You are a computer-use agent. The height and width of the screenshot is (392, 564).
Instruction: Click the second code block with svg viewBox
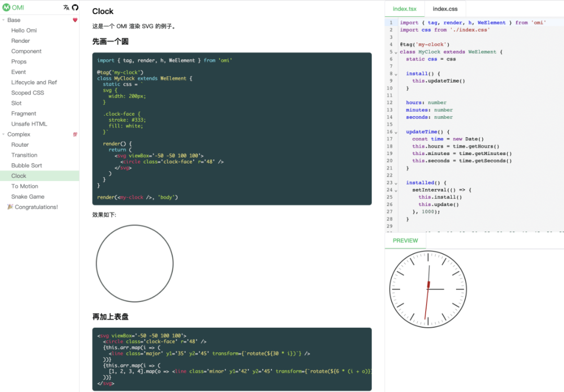[232, 359]
